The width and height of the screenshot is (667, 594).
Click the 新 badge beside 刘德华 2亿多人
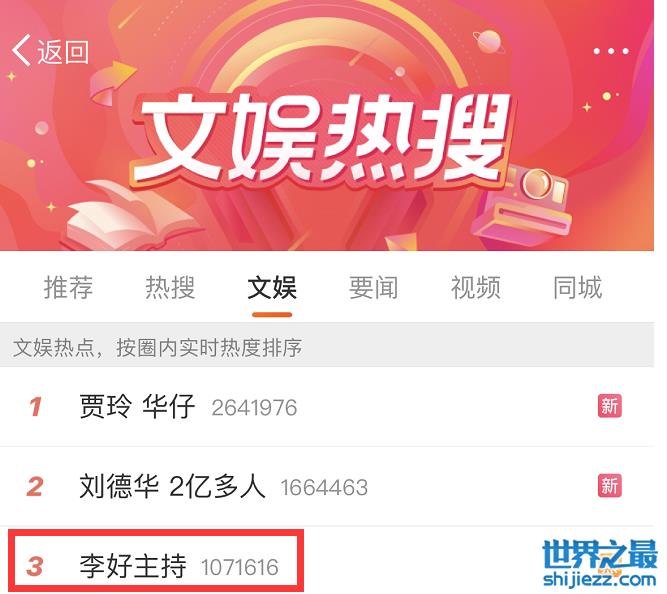(x=609, y=485)
